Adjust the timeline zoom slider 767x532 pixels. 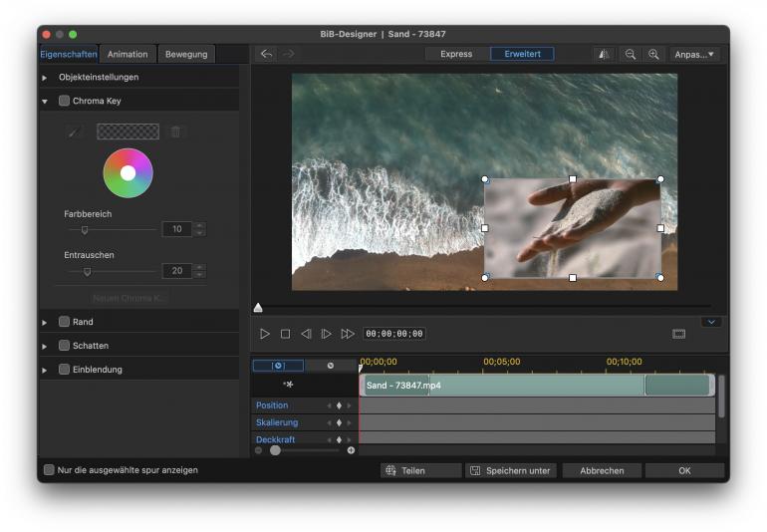[x=275, y=450]
